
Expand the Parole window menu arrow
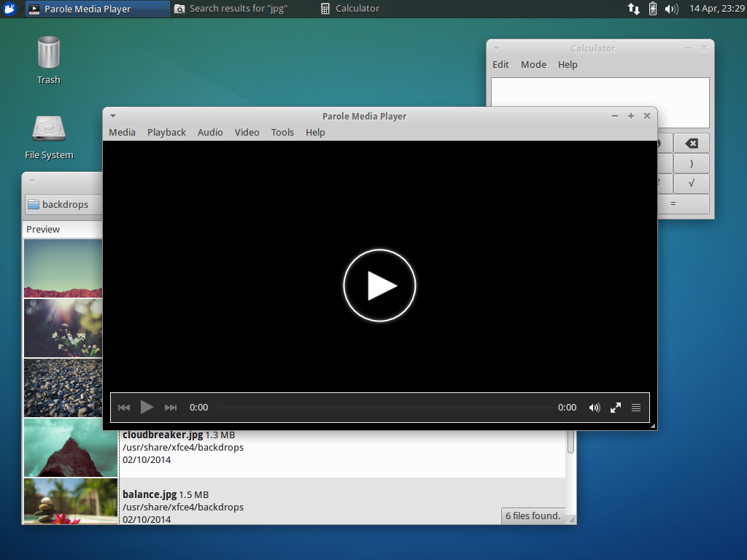click(x=113, y=116)
